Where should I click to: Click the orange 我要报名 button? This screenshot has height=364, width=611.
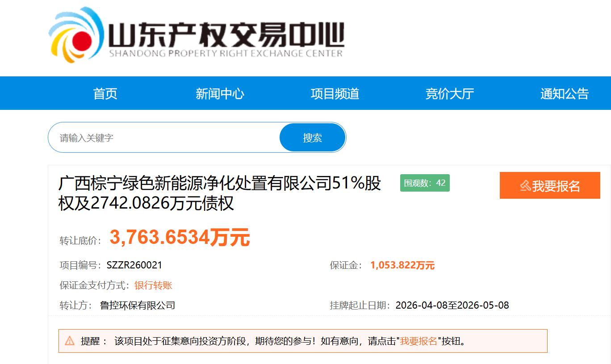pyautogui.click(x=550, y=185)
